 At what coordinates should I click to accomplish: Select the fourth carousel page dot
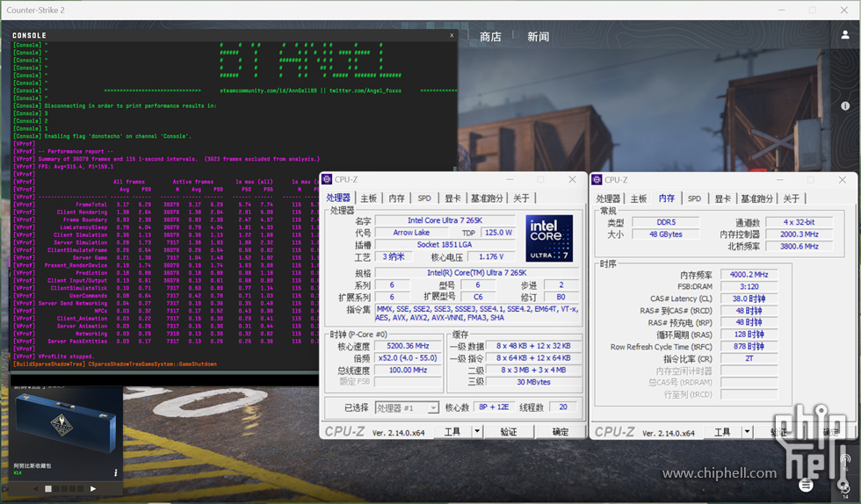click(x=71, y=488)
